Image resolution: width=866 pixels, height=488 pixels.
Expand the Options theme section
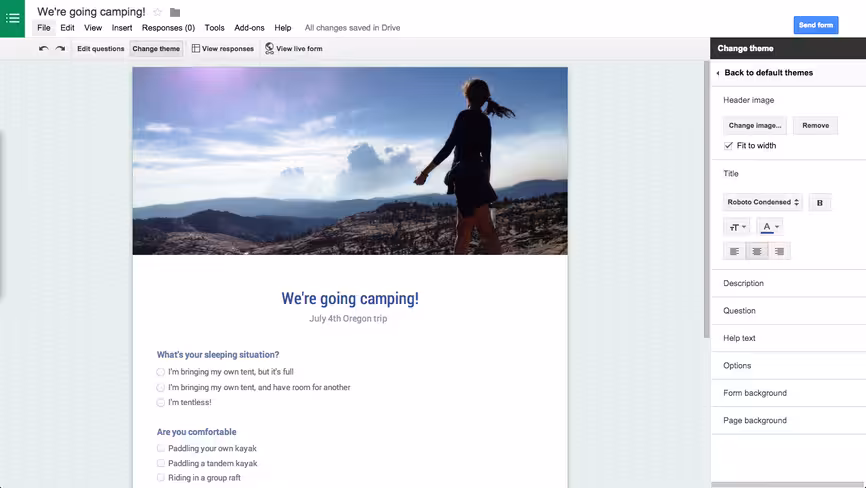788,365
